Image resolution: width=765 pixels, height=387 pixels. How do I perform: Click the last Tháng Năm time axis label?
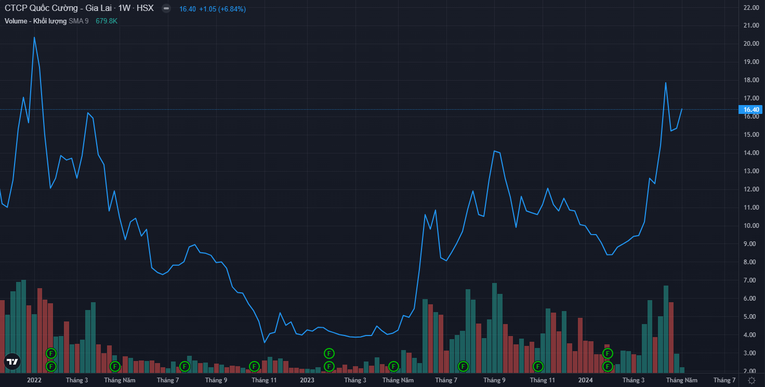click(x=682, y=380)
